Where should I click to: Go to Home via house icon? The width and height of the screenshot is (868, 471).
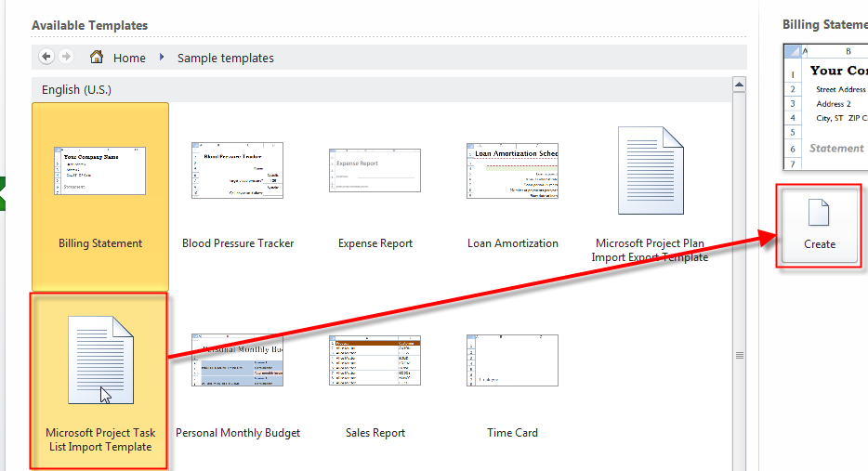click(97, 57)
